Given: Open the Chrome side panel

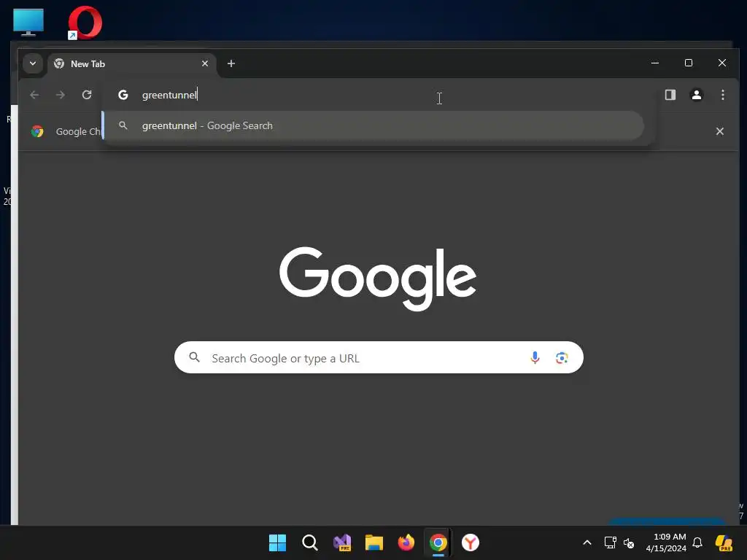Looking at the screenshot, I should 670,95.
